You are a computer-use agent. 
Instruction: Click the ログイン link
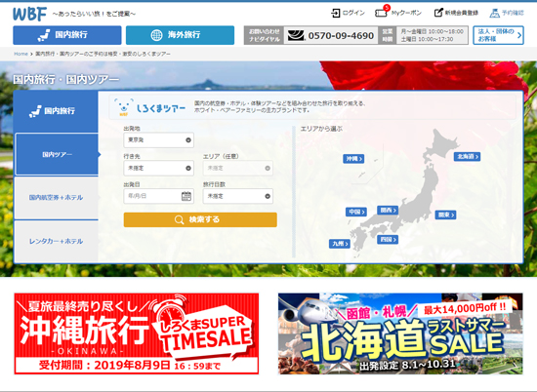353,13
